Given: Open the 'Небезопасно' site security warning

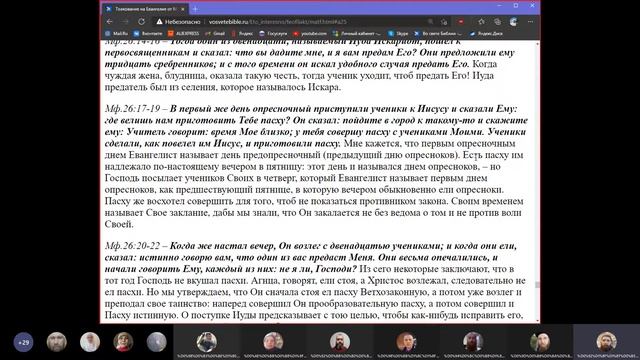Looking at the screenshot, I should [x=178, y=22].
